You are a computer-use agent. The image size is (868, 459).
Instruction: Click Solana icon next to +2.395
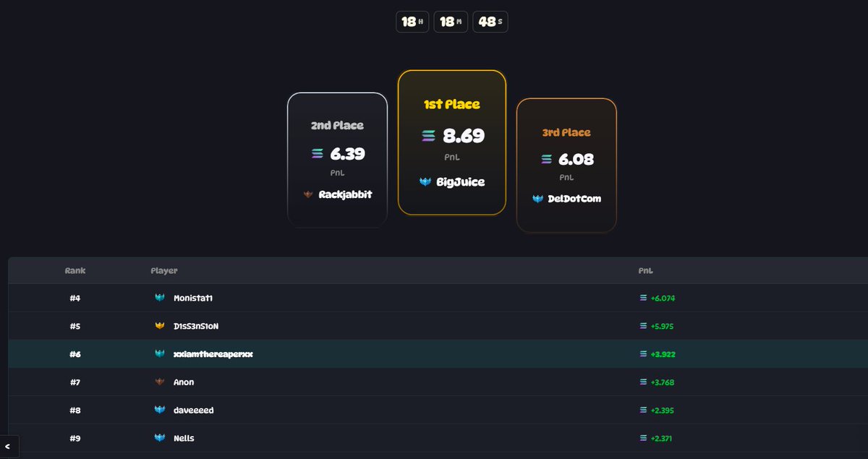coord(643,410)
